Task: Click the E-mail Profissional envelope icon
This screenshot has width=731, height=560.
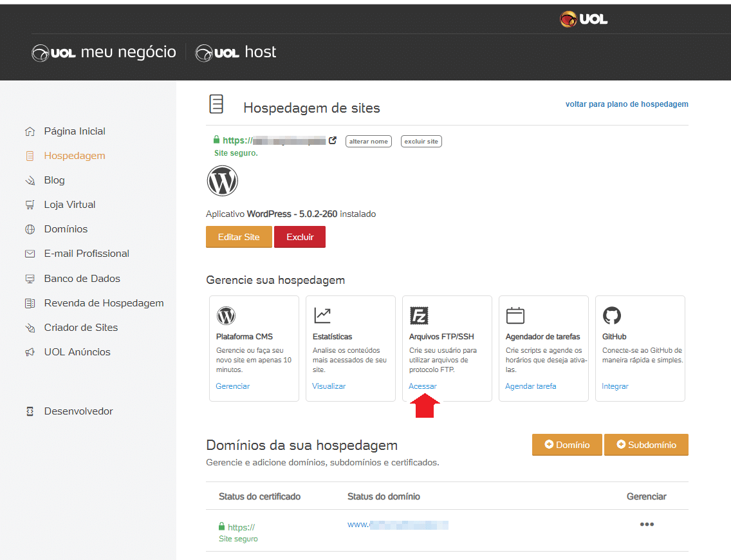Action: [30, 254]
